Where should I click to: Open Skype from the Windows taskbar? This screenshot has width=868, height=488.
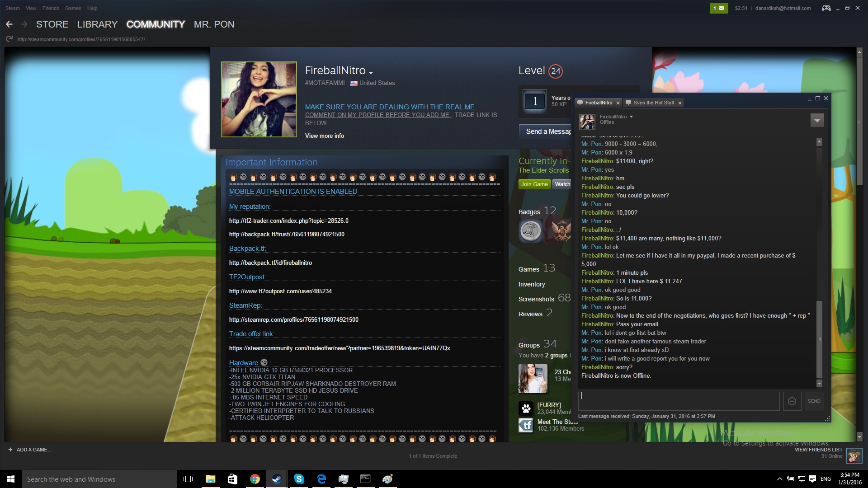[299, 479]
